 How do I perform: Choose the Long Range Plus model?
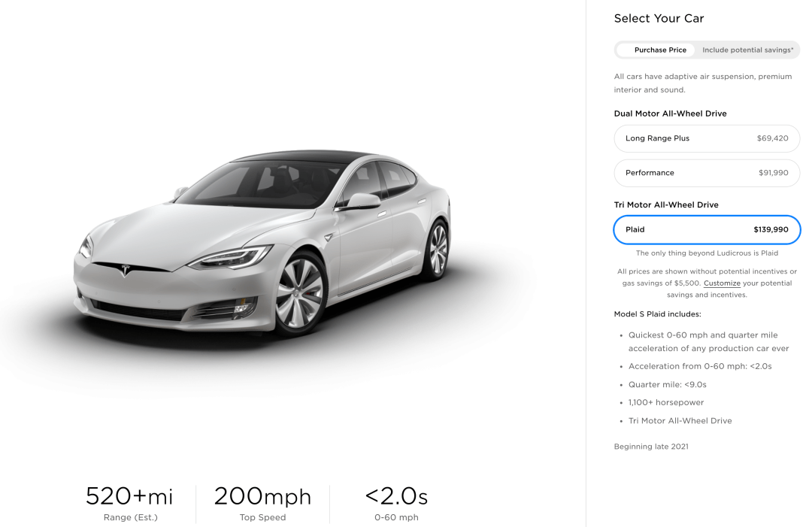[707, 138]
